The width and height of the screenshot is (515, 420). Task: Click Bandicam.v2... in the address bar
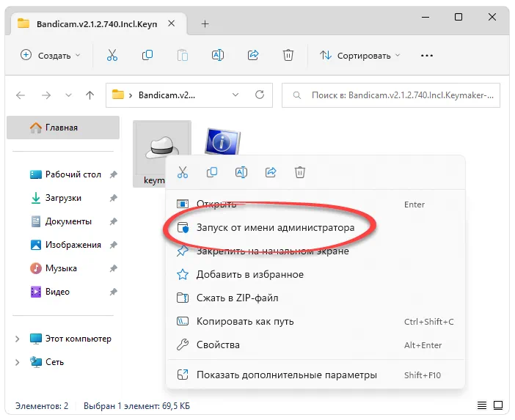[167, 95]
